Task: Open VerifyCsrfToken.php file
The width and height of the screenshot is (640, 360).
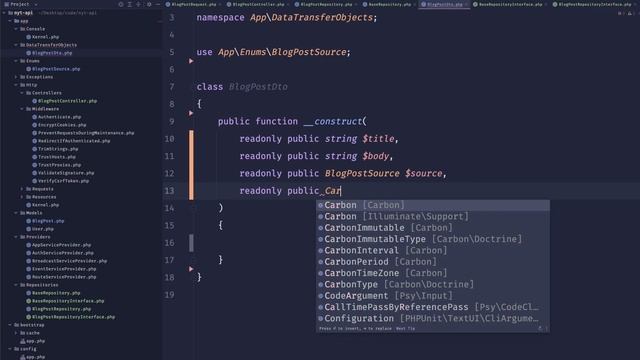Action: coord(60,181)
